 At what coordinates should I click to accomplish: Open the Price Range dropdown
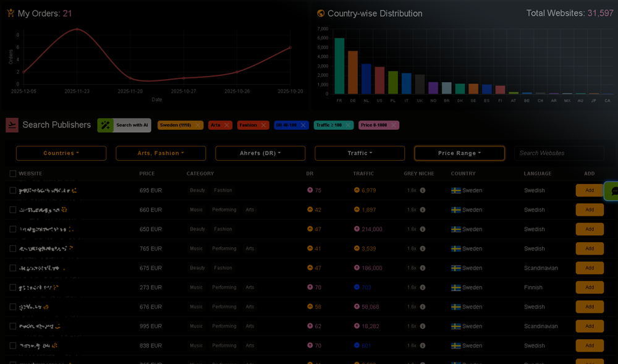(x=459, y=153)
